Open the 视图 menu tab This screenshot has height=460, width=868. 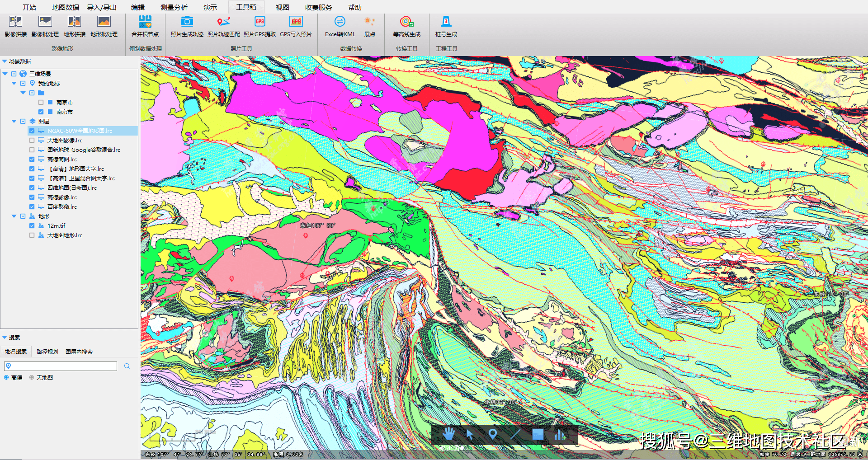pos(283,7)
